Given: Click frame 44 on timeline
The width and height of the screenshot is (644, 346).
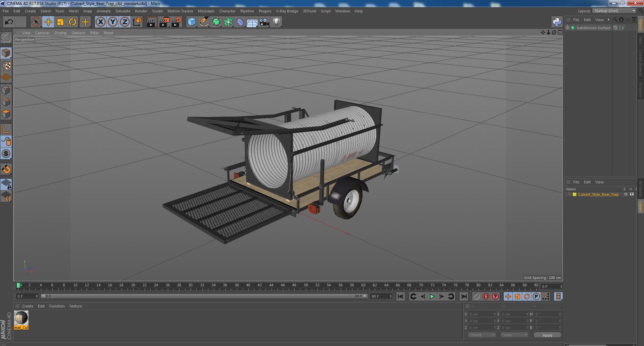Looking at the screenshot, I should [x=271, y=285].
